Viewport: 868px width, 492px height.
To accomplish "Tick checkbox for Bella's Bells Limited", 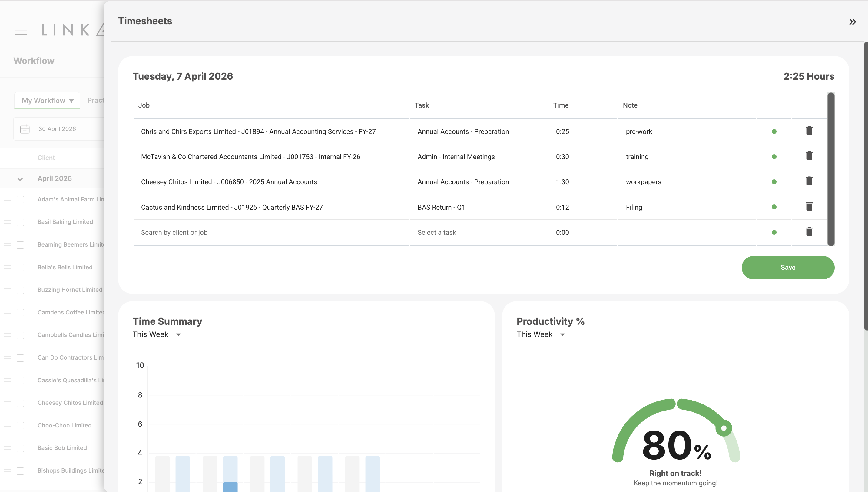I will (20, 268).
